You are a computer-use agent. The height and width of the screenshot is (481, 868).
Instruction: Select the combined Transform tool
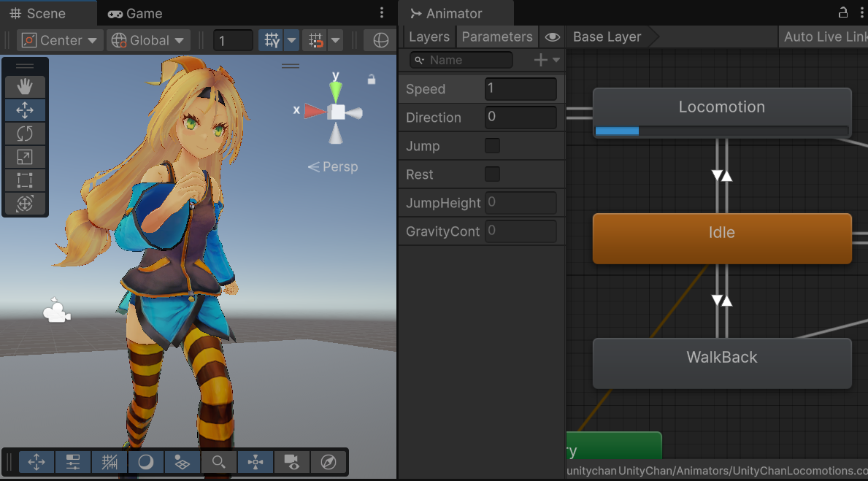pos(25,204)
